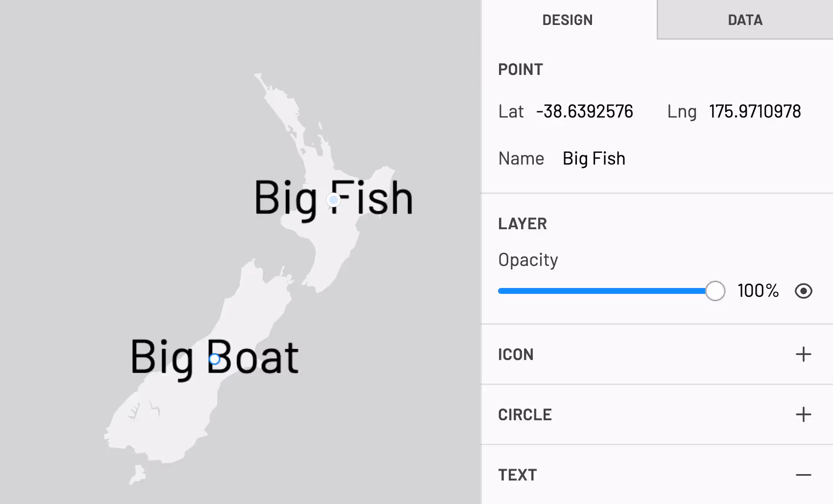Viewport: 833px width, 504px height.
Task: Click the plus icon on the CIRCLE section
Action: [x=803, y=415]
